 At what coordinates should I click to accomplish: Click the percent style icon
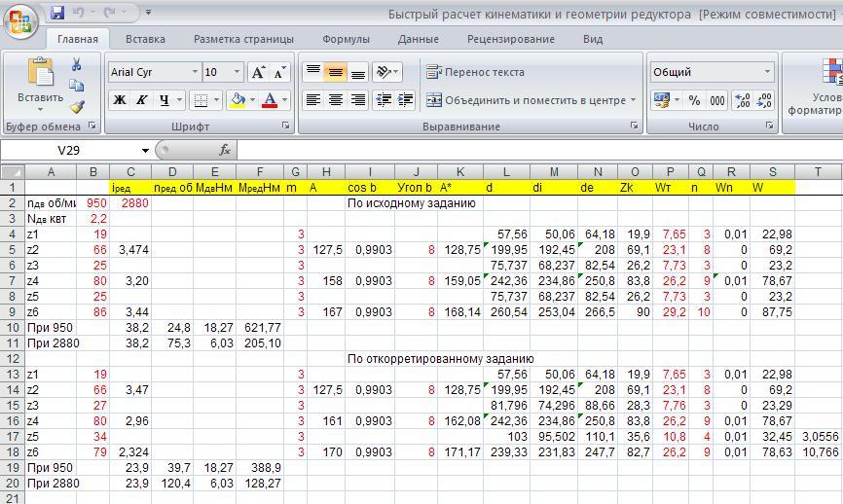coord(694,100)
